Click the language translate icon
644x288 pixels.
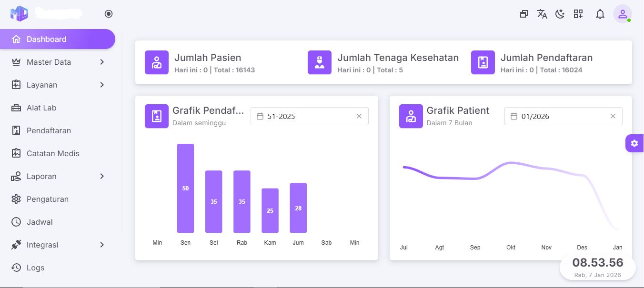click(x=542, y=14)
